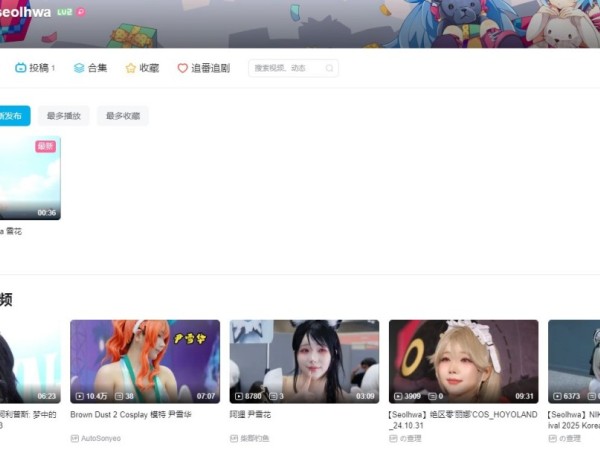Click the Brown Dust 2 Cosplay title
This screenshot has width=600, height=450.
(x=131, y=414)
